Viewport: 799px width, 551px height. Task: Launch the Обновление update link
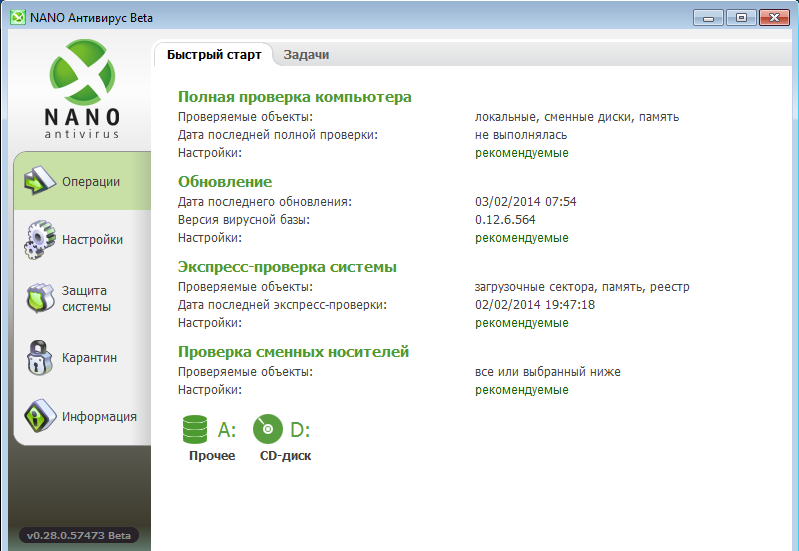click(225, 182)
